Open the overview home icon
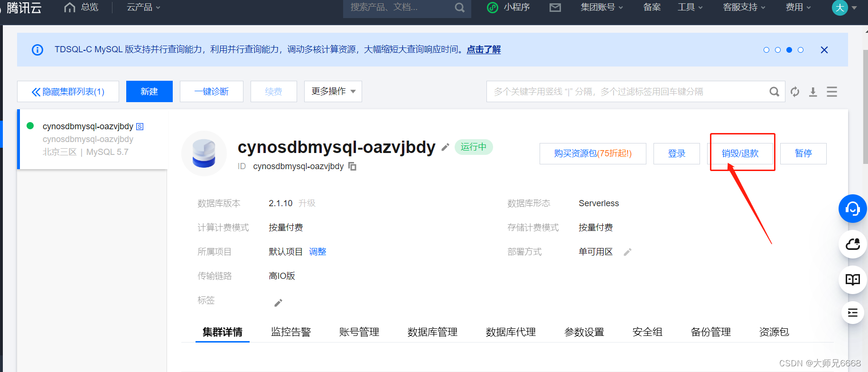This screenshot has height=372, width=868. point(69,7)
